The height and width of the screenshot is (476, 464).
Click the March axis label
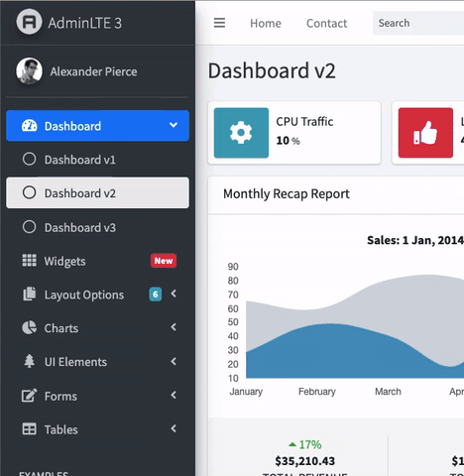coord(388,392)
